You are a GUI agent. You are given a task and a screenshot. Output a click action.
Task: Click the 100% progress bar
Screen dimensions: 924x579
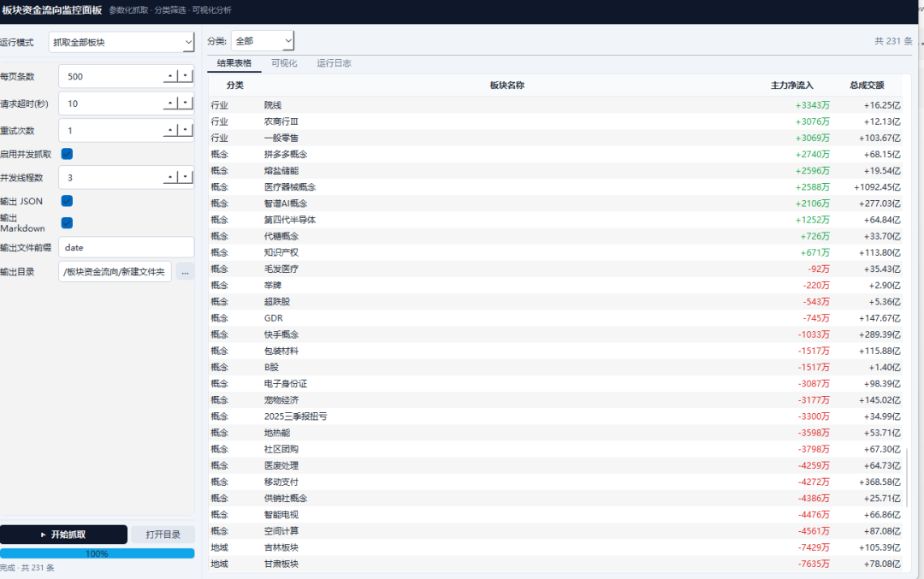pos(98,553)
